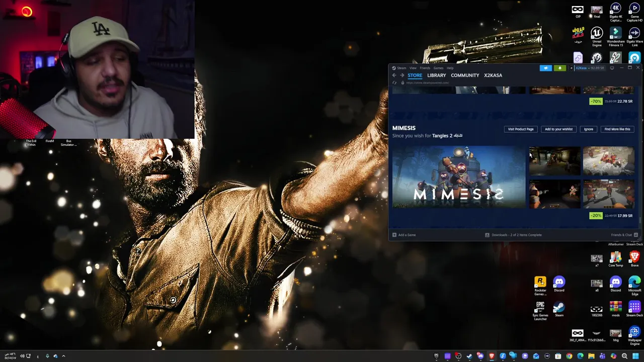Open Steam announcements megaphone button

[x=546, y=68]
